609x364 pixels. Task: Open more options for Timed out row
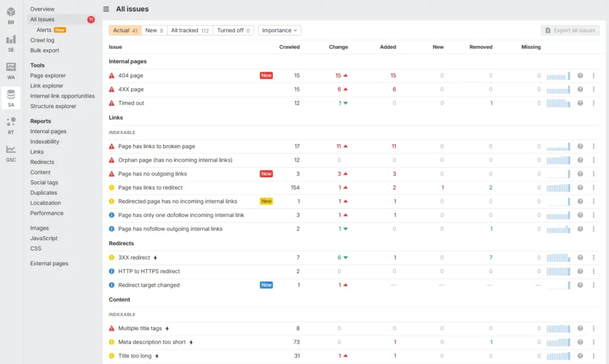coord(594,103)
